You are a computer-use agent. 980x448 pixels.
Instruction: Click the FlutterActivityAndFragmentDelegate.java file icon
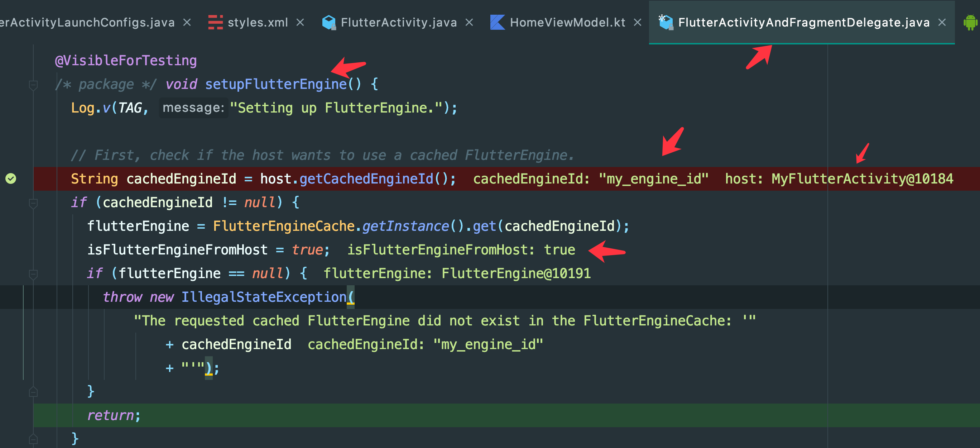click(666, 23)
